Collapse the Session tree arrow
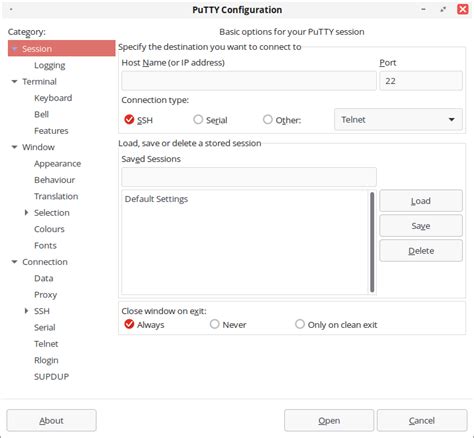The image size is (474, 438). [x=14, y=49]
